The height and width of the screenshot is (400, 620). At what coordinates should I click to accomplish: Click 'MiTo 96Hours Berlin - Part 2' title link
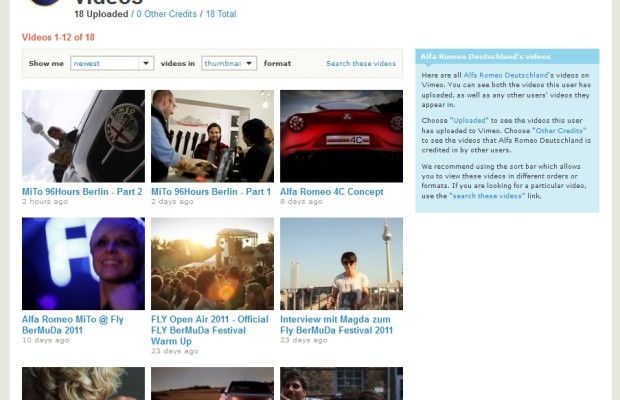point(82,192)
